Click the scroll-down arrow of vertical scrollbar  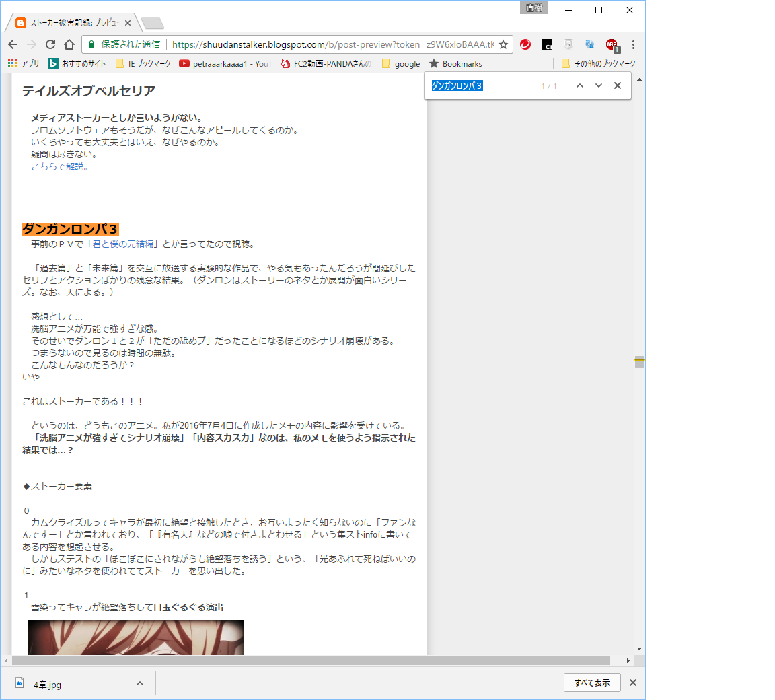click(x=639, y=649)
